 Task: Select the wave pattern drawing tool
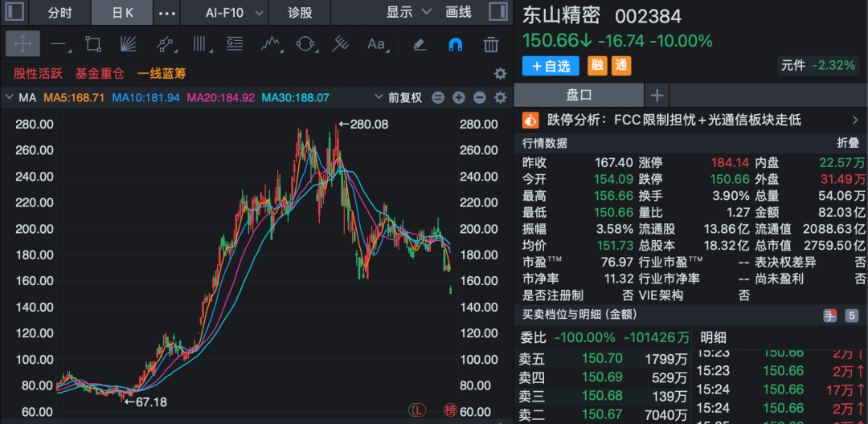[x=271, y=43]
